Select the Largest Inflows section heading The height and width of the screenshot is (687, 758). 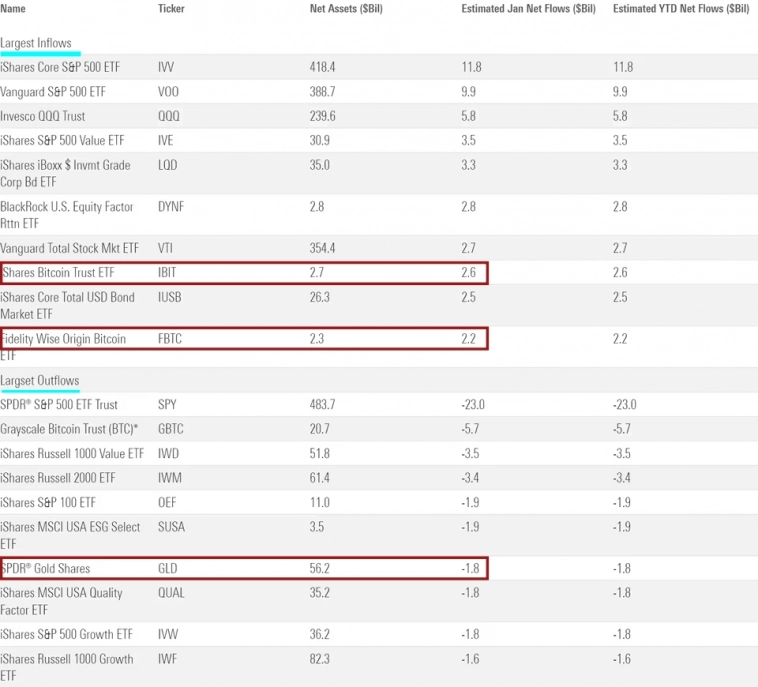[36, 43]
